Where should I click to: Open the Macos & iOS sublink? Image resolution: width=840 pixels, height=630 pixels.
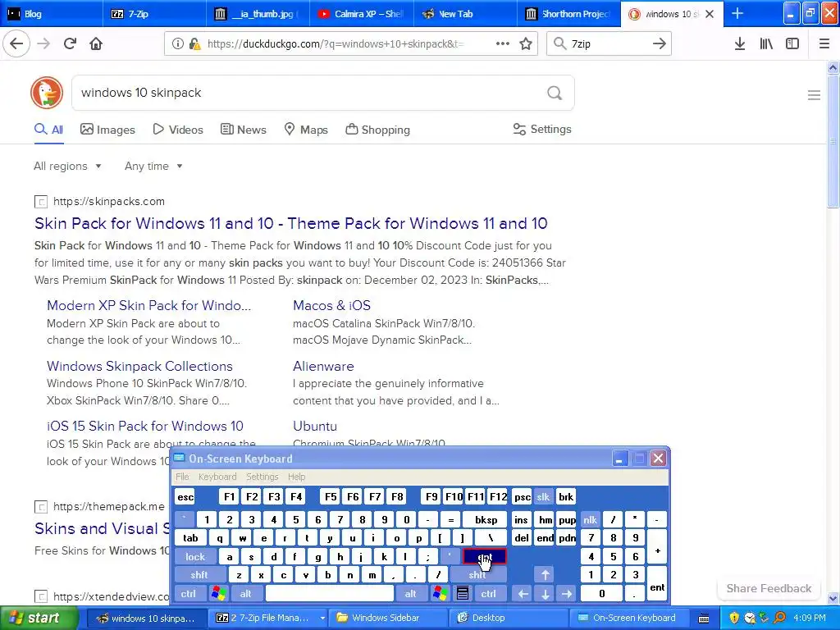pos(331,305)
